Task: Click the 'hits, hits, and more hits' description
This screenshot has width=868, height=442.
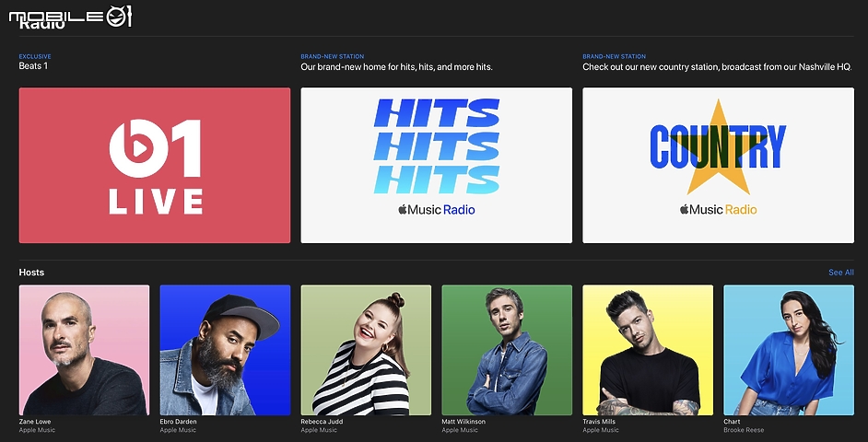Action: pos(396,67)
